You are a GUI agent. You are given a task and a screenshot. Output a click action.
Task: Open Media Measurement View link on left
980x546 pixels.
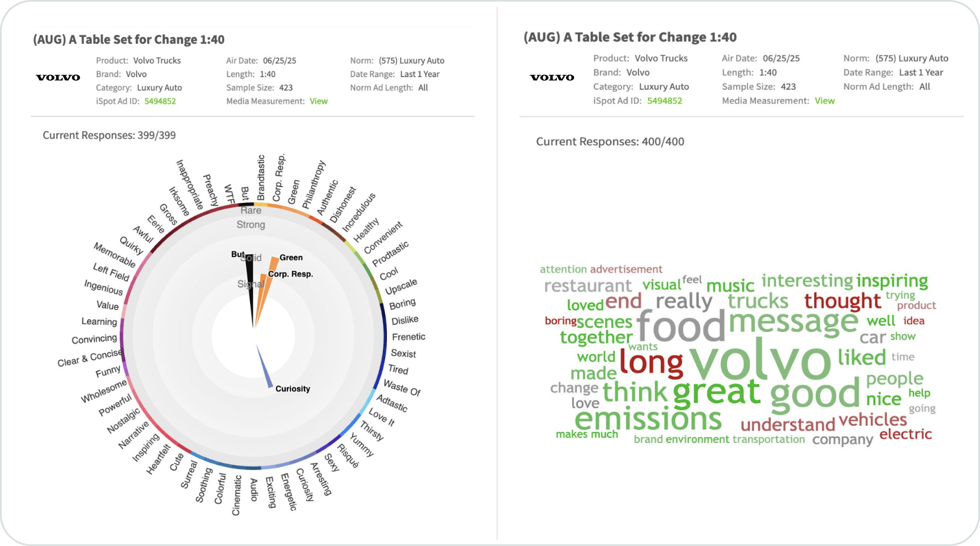pos(318,101)
